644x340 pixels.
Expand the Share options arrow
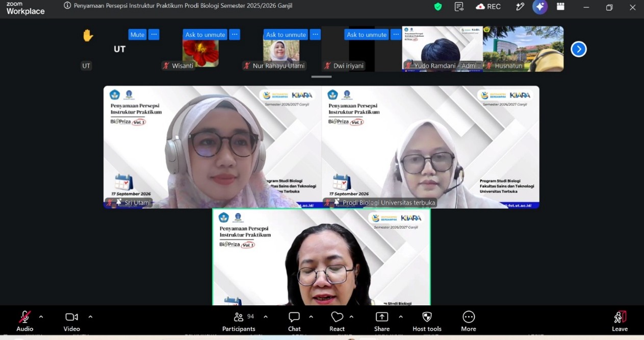[x=400, y=317]
